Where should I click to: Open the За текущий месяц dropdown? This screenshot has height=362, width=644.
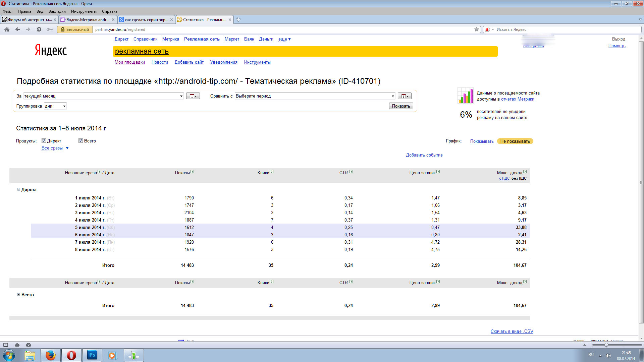tap(104, 96)
